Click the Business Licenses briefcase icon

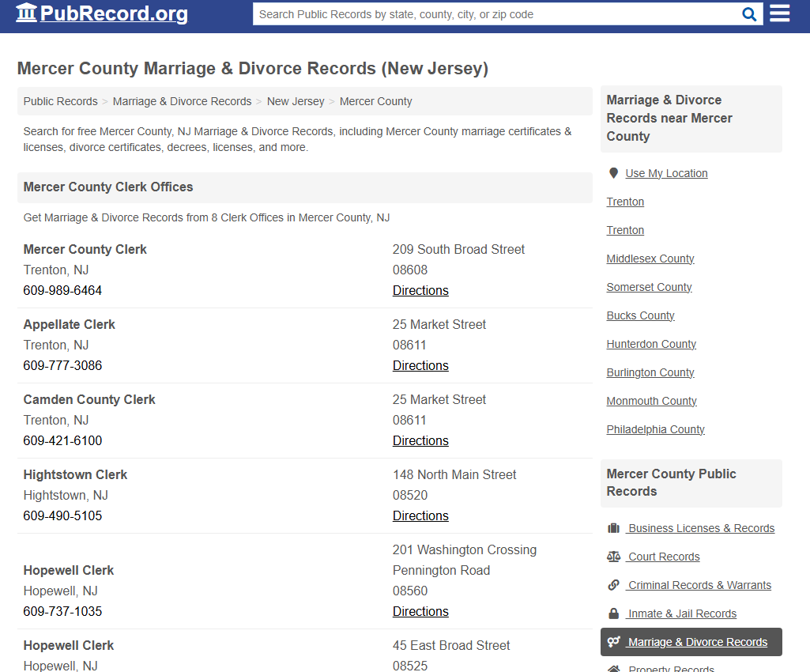(614, 528)
